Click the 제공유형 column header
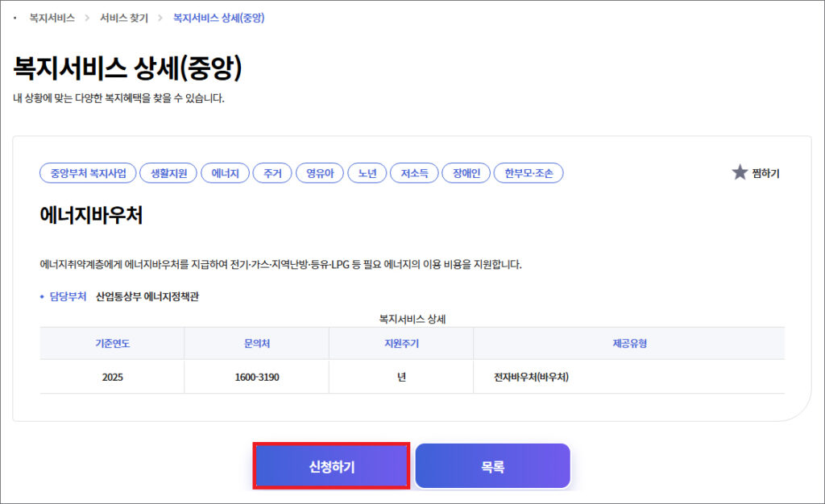Screen dimensions: 825x504 point(629,343)
